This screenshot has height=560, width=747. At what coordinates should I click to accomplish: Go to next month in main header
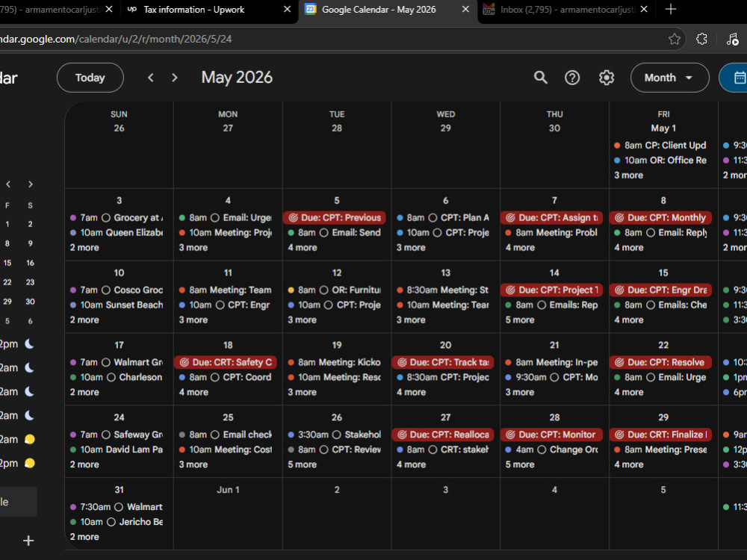point(174,78)
